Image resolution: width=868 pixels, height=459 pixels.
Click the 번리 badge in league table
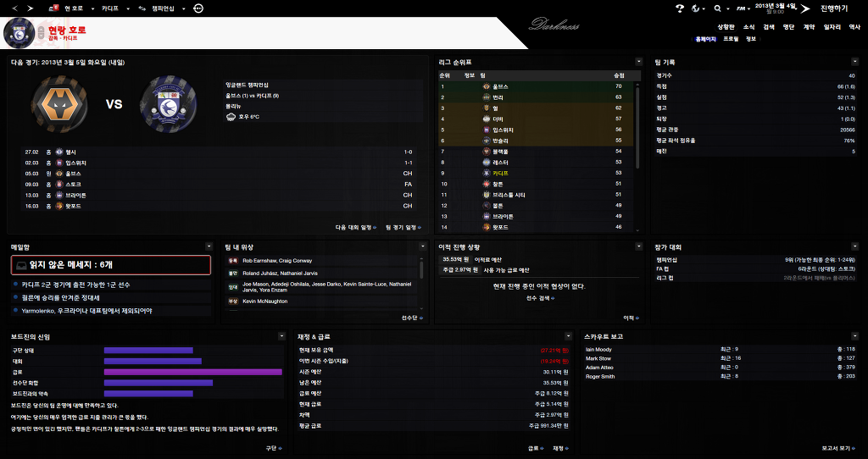pos(486,97)
